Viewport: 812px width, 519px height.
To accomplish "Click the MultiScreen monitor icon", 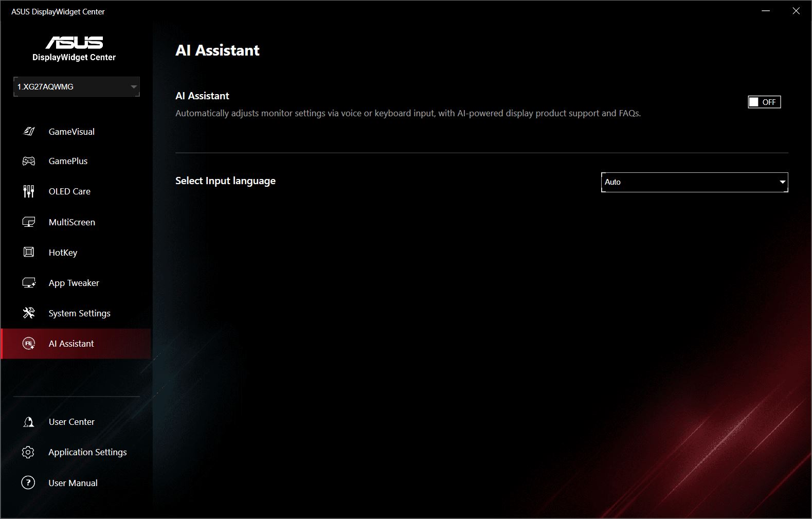I will click(x=29, y=222).
